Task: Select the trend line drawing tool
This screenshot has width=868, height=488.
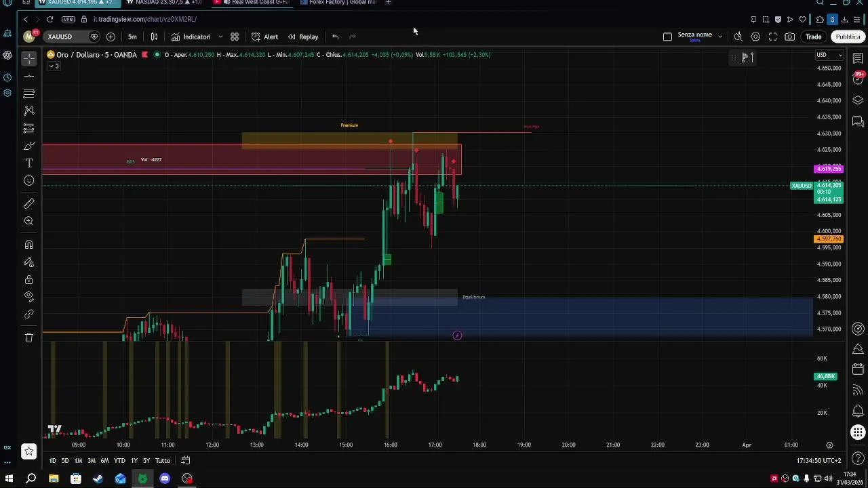Action: (28, 76)
